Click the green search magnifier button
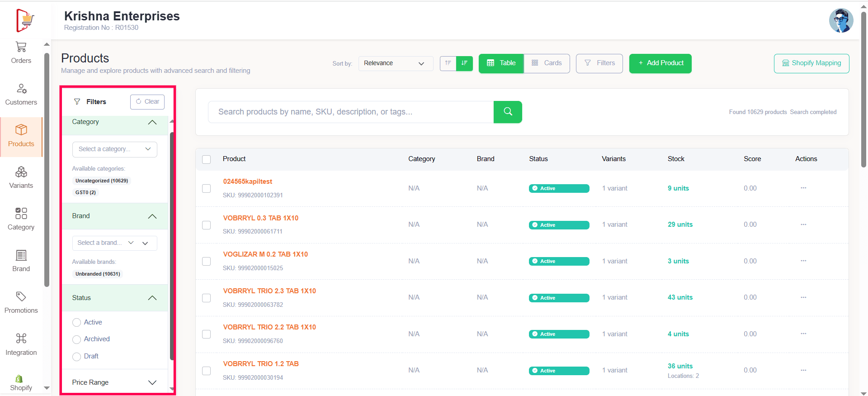868x396 pixels. [508, 112]
